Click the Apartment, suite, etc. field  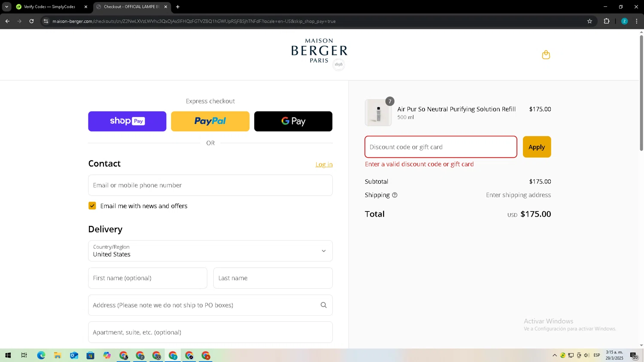[210, 332]
